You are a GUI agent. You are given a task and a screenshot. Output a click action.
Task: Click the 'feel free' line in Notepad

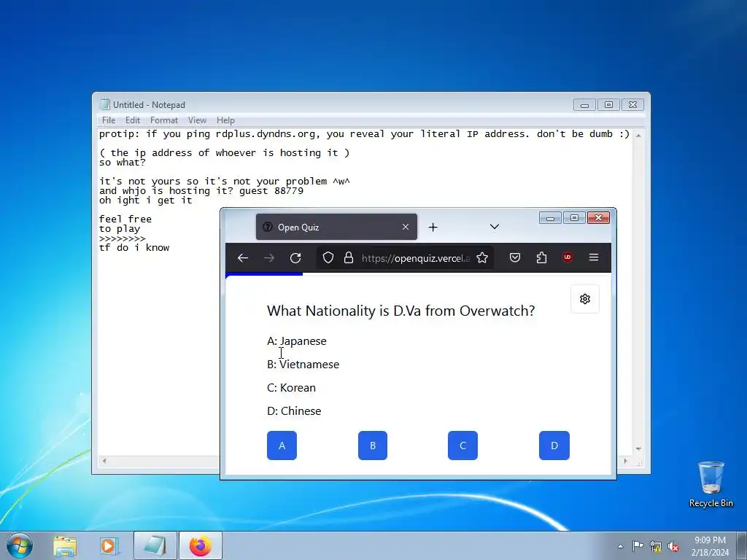125,219
